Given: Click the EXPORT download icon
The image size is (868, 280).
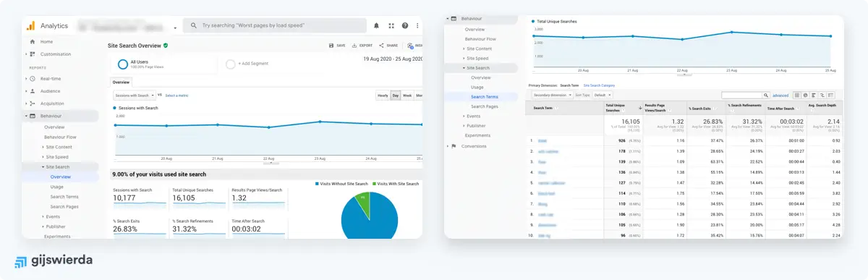Looking at the screenshot, I should [x=354, y=45].
